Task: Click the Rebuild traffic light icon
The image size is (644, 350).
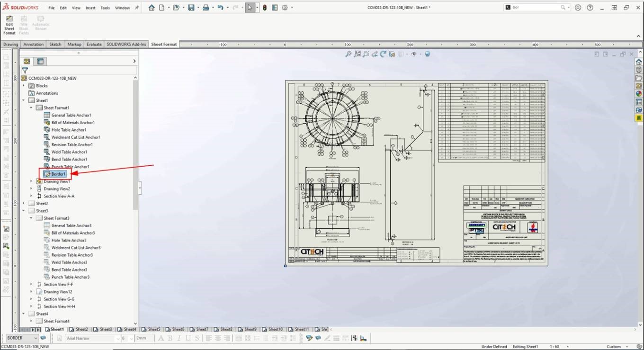Action: pyautogui.click(x=265, y=8)
